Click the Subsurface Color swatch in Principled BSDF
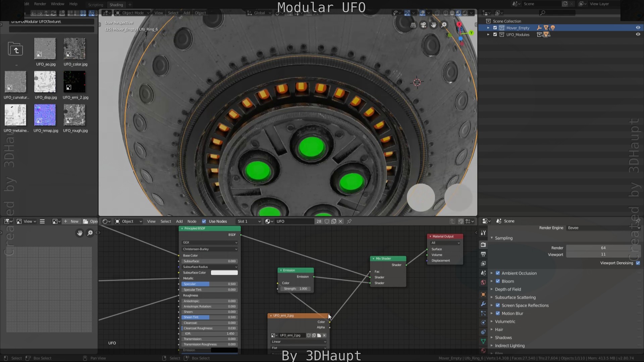644x362 pixels. [x=224, y=273]
